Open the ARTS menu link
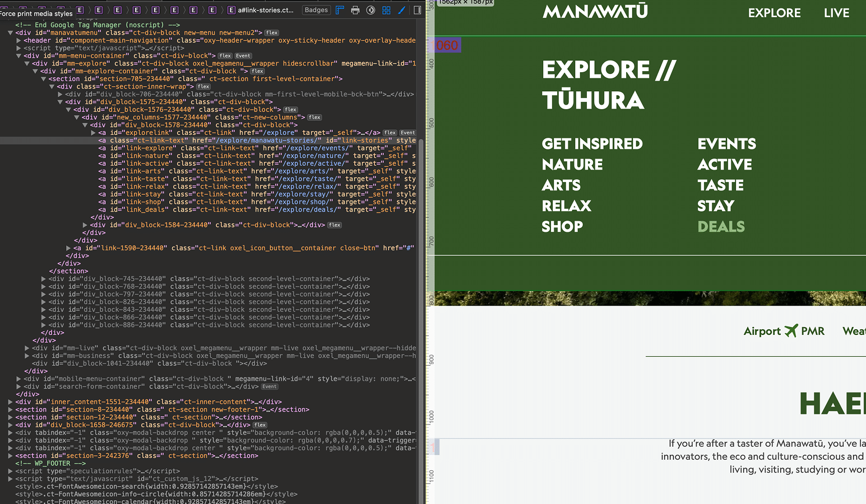 561,185
